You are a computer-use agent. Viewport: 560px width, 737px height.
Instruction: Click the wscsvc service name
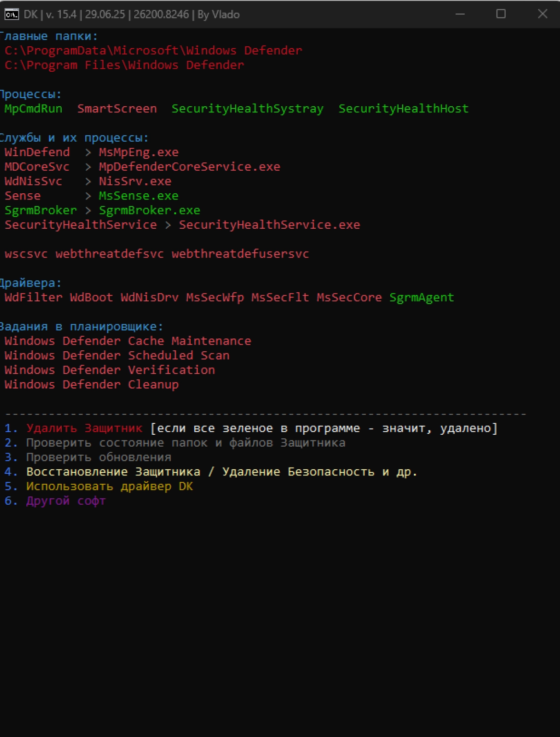pyautogui.click(x=26, y=254)
